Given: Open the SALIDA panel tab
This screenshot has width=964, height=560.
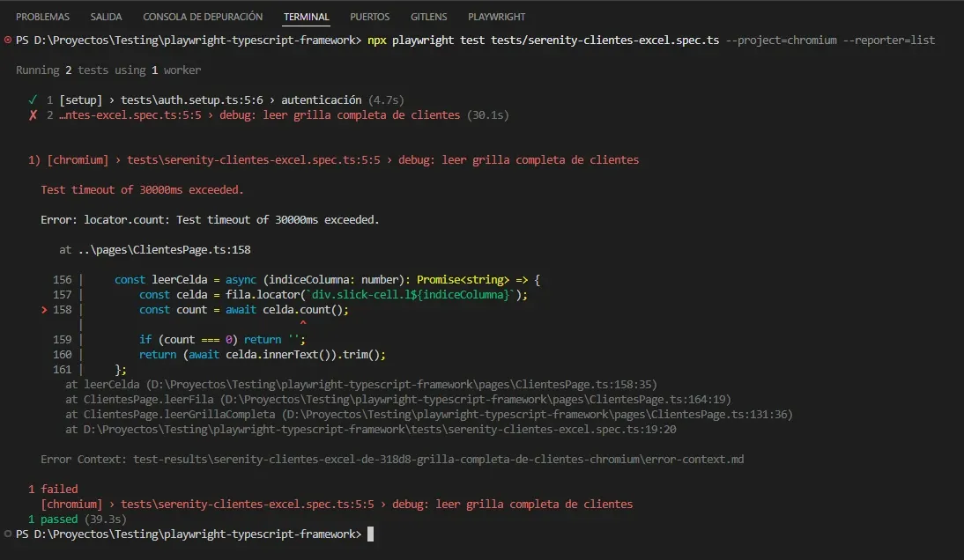Looking at the screenshot, I should click(x=106, y=16).
